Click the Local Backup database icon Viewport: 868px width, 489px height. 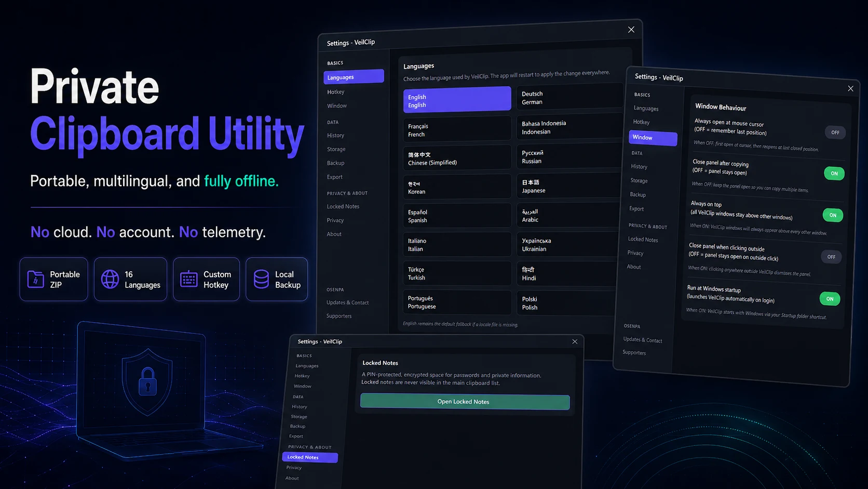click(x=261, y=279)
